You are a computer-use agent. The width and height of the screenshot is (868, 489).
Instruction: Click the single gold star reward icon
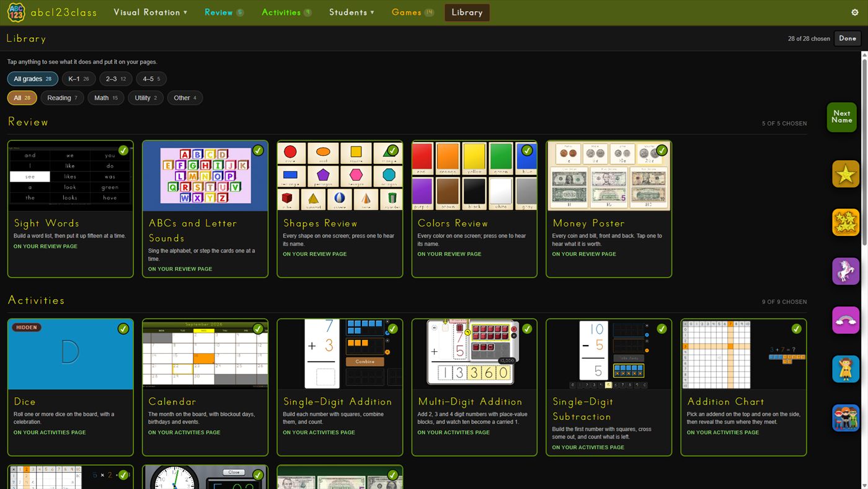click(846, 174)
